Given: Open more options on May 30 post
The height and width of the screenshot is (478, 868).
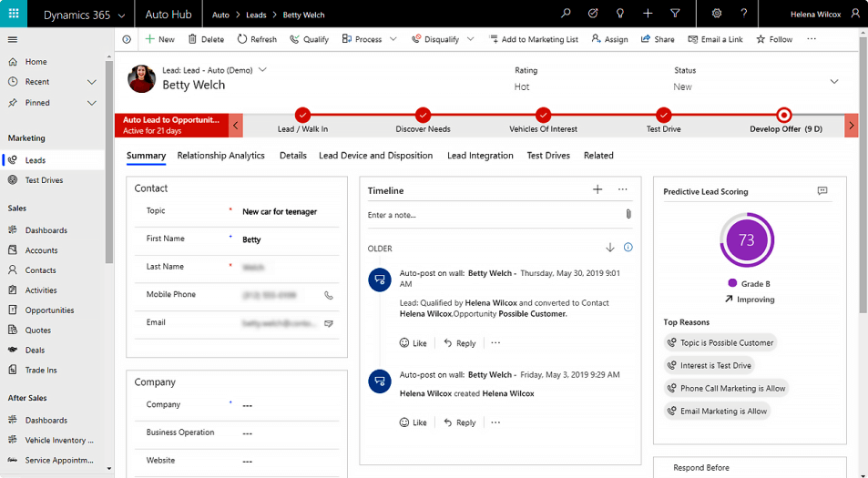Looking at the screenshot, I should (x=495, y=343).
